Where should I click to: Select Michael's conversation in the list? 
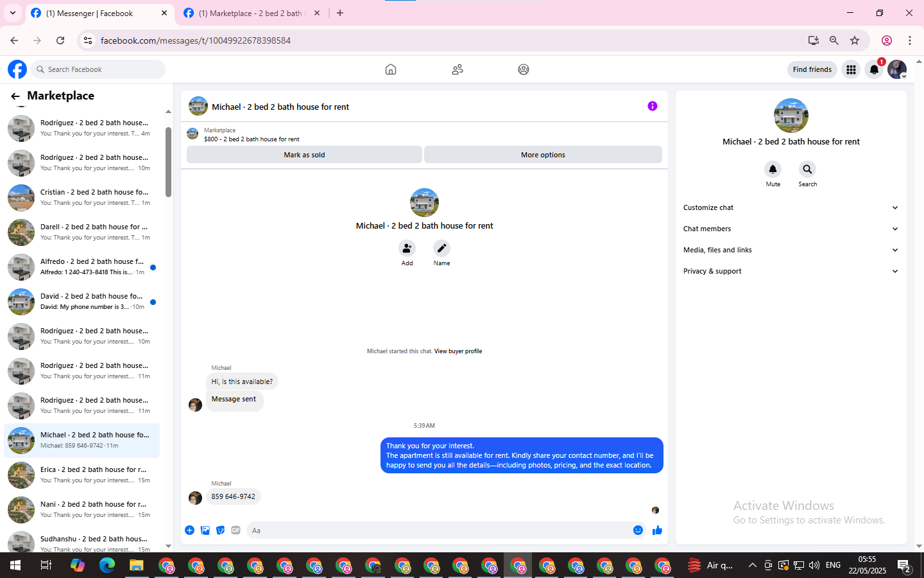(81, 441)
